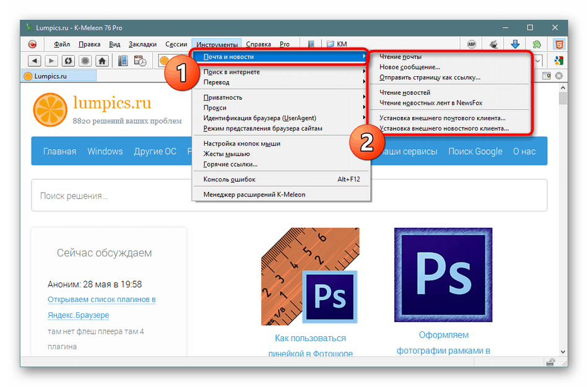Choose Установка внешнего почтового клиента...
This screenshot has width=588, height=387.
pyautogui.click(x=449, y=118)
